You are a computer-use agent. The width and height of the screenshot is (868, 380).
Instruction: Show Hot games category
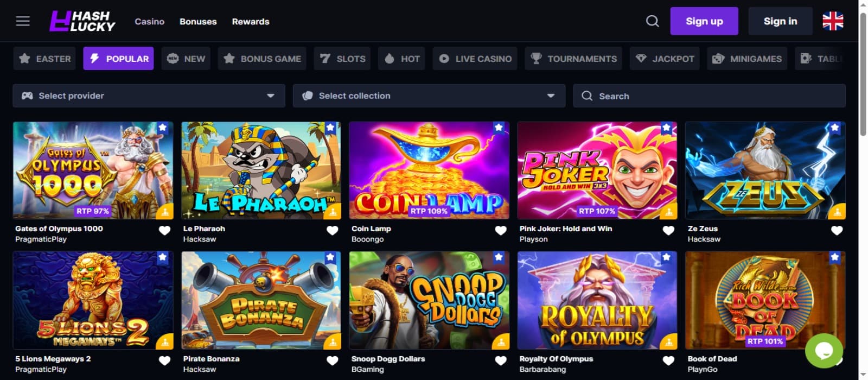(401, 59)
